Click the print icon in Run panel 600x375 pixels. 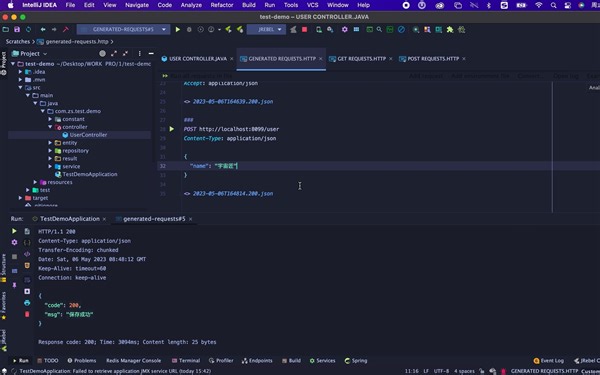pyautogui.click(x=27, y=303)
